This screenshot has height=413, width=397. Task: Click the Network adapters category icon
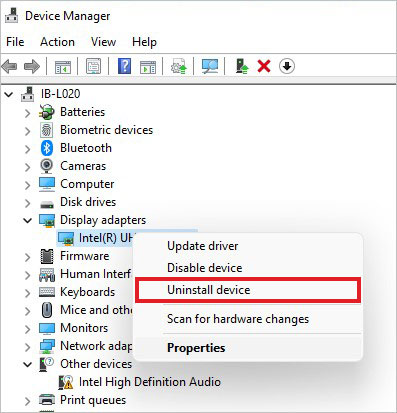click(47, 346)
